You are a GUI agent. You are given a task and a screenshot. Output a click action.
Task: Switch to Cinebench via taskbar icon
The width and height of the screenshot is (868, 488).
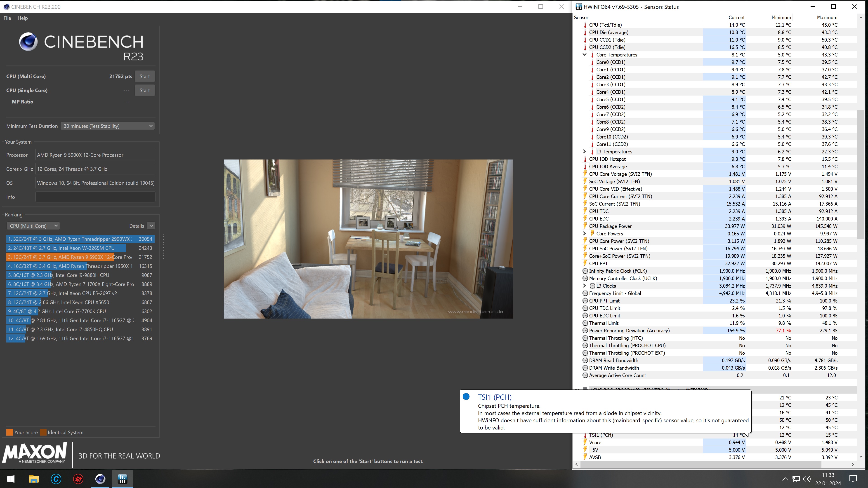coord(100,479)
